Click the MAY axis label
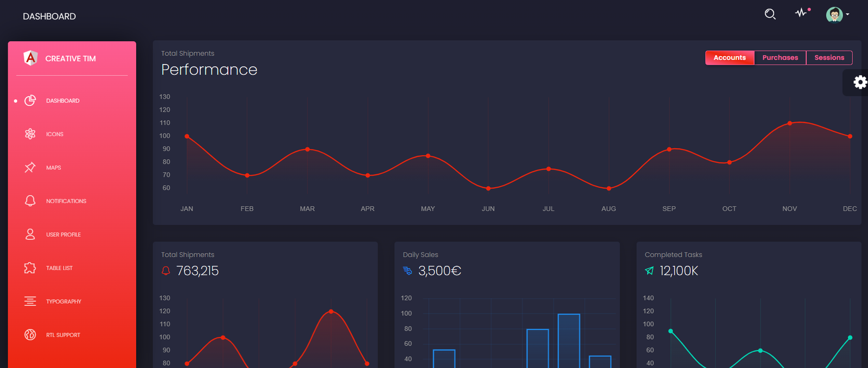The height and width of the screenshot is (368, 868). click(x=428, y=208)
